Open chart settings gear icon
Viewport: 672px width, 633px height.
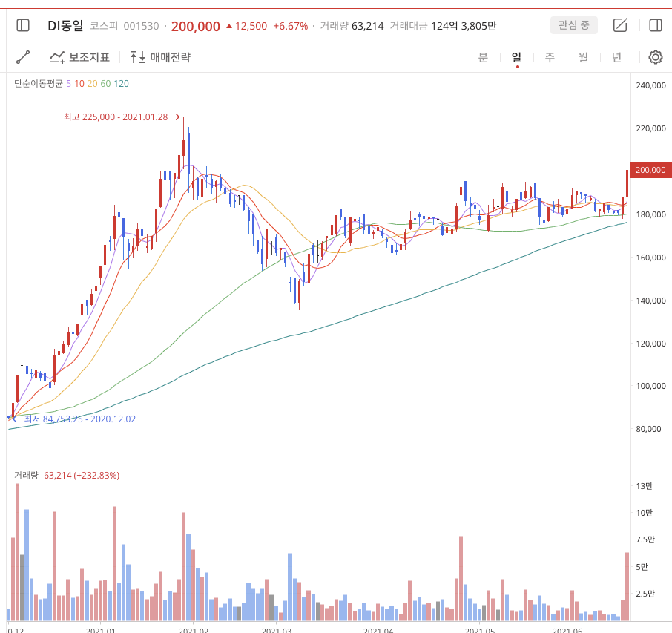tap(655, 57)
